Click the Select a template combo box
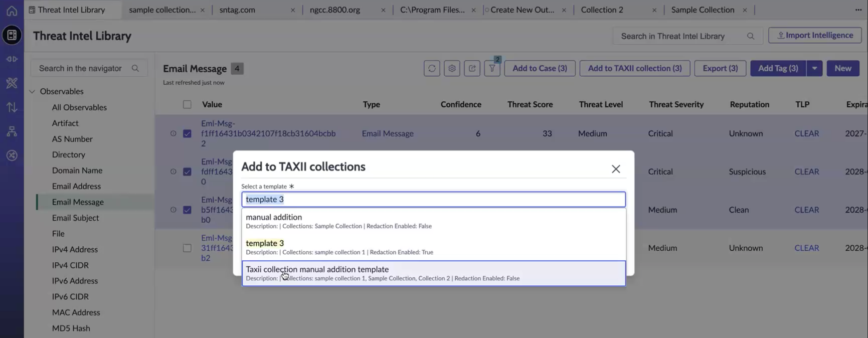 434,199
